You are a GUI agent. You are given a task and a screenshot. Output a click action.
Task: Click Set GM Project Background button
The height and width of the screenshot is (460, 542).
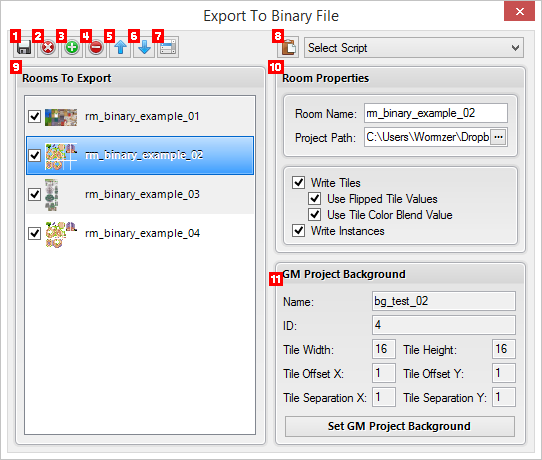[x=400, y=426]
